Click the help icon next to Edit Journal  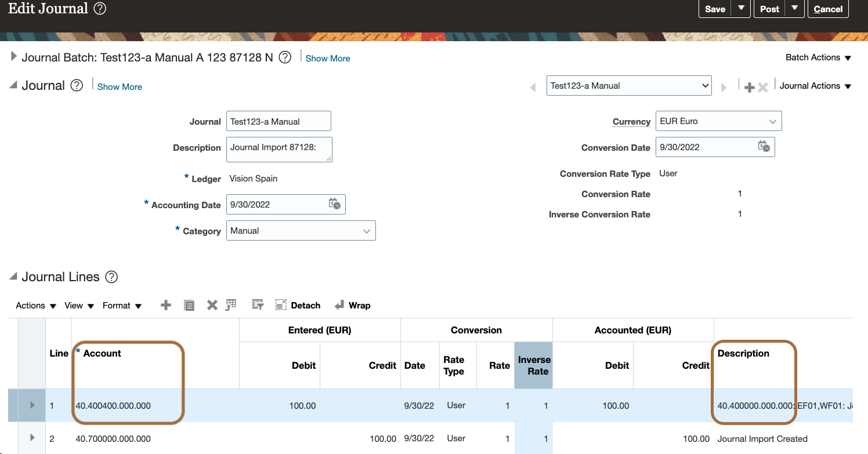(x=100, y=9)
